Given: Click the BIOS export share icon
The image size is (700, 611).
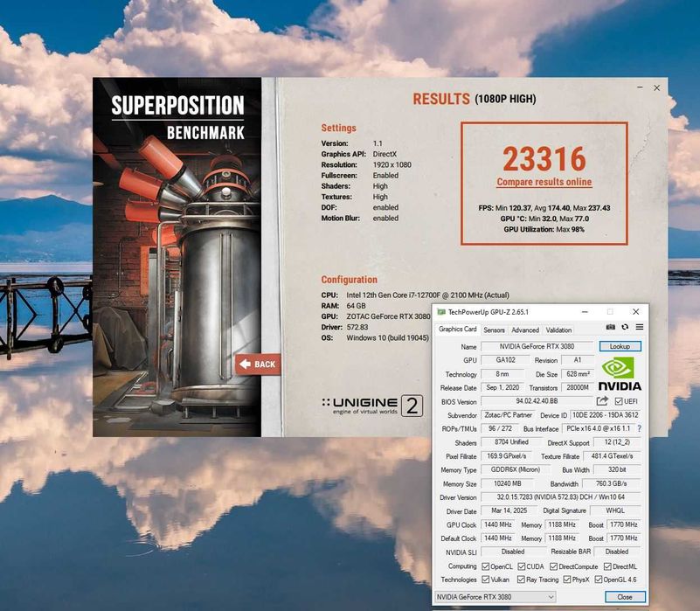Looking at the screenshot, I should (x=602, y=400).
